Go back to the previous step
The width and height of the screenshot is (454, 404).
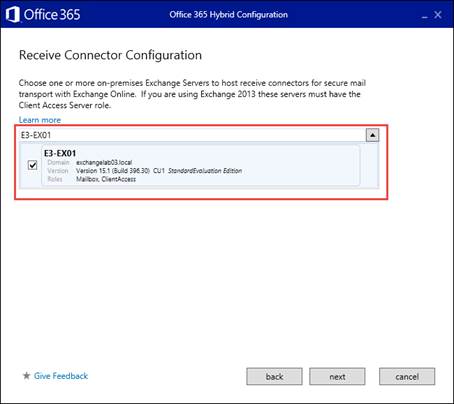[274, 377]
